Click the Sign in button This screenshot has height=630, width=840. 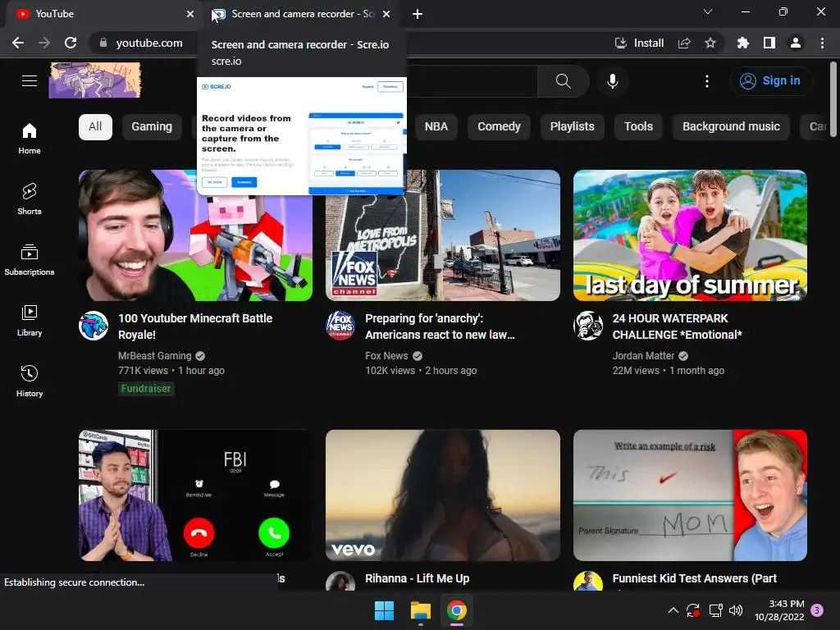(x=770, y=81)
